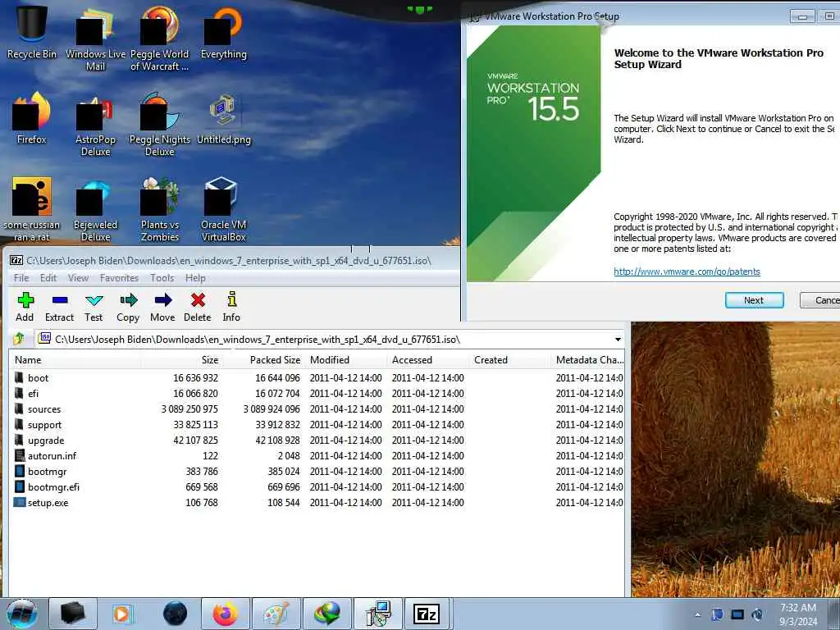Select the bootmgr.efi file
The height and width of the screenshot is (630, 840).
pos(317,486)
